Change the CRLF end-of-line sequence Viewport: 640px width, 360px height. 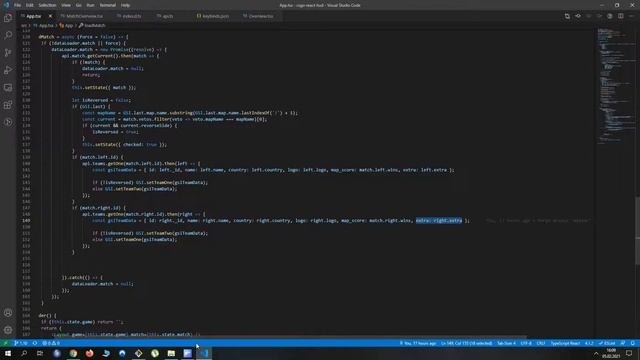pyautogui.click(x=541, y=343)
